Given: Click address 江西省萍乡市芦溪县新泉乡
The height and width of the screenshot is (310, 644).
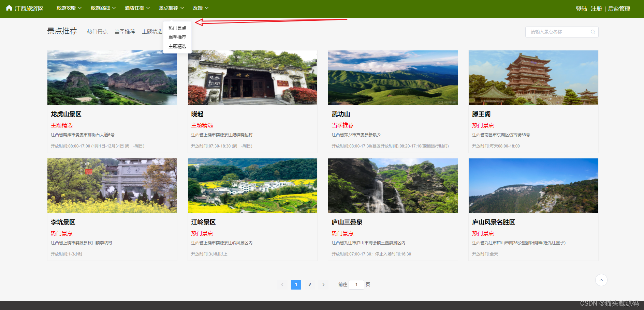Looking at the screenshot, I should pyautogui.click(x=356, y=135).
